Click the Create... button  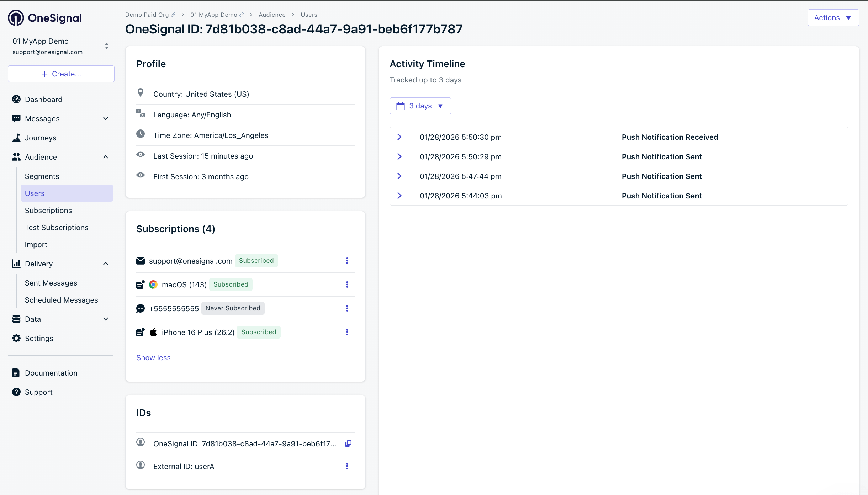pyautogui.click(x=61, y=74)
